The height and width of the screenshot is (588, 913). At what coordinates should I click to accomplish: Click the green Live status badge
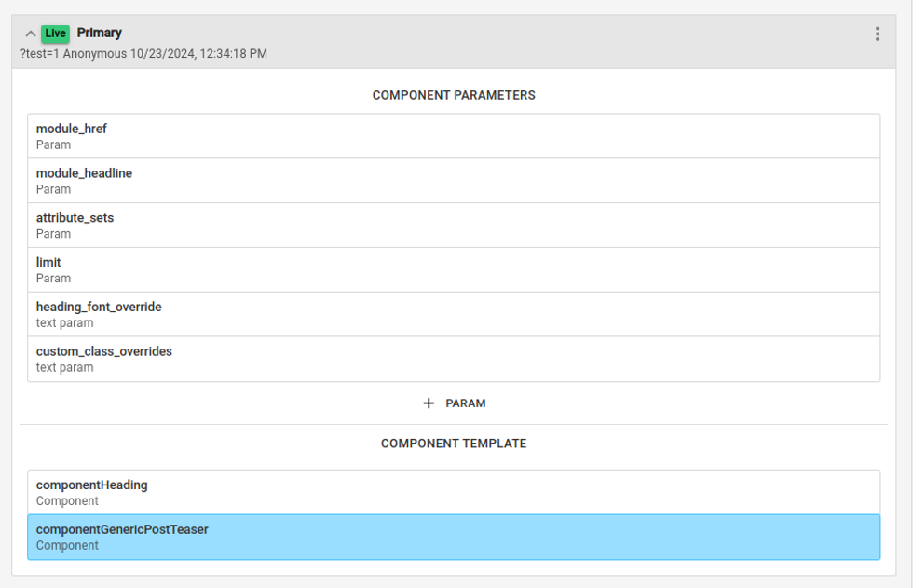pyautogui.click(x=56, y=34)
